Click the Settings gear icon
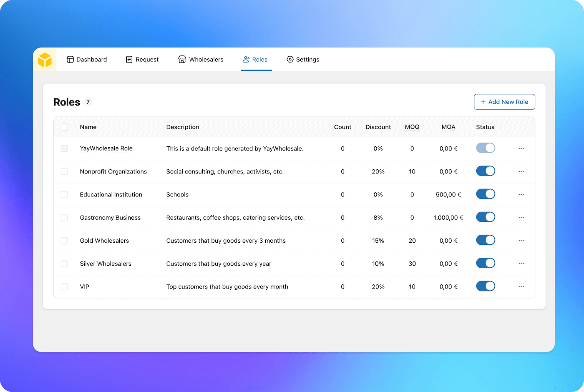Screen dimensions: 584x392 pos(290,60)
